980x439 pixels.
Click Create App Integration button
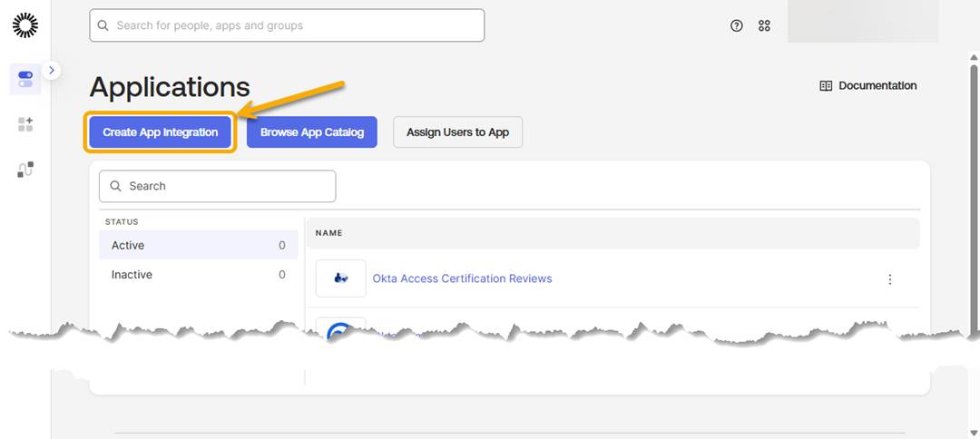[x=160, y=132]
